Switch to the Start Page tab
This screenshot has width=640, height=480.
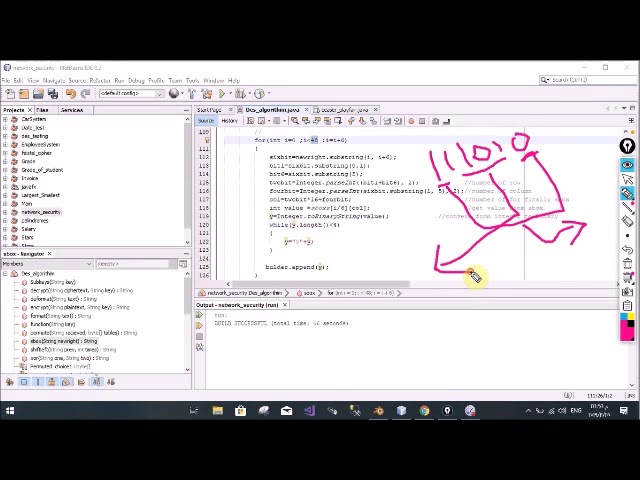click(x=209, y=110)
